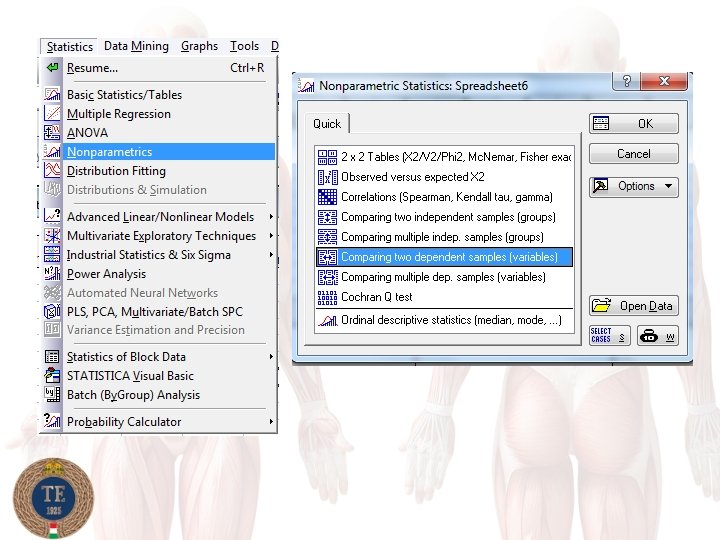
Task: Expand the Statistics of Block Data arrow
Action: (x=271, y=356)
